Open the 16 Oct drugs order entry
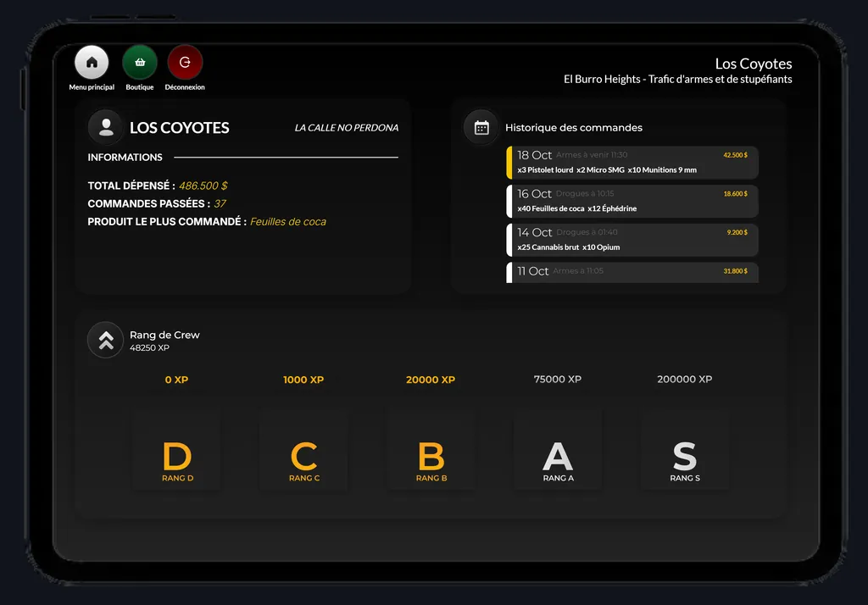 (632, 202)
